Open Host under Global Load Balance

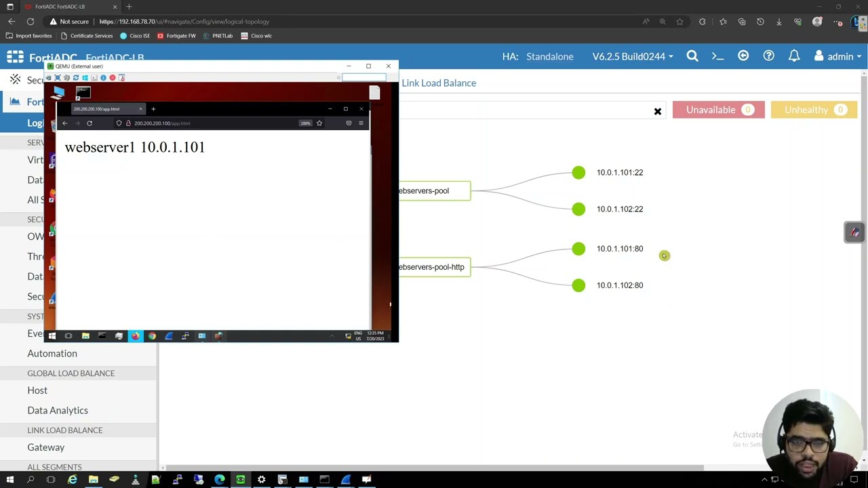click(x=37, y=390)
